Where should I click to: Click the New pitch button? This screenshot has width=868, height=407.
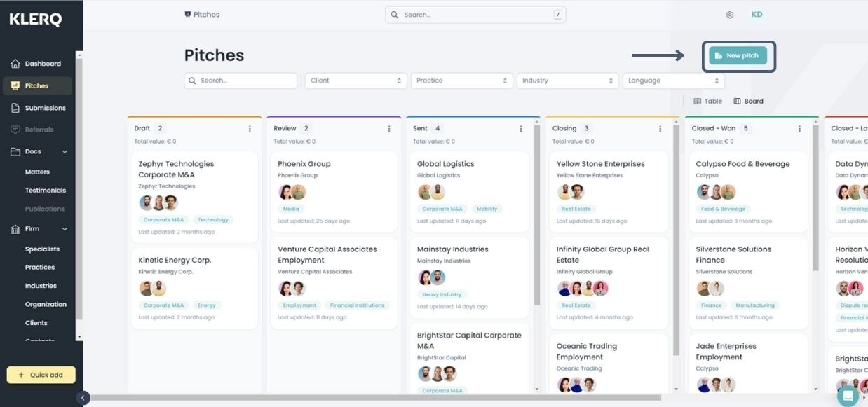(738, 56)
